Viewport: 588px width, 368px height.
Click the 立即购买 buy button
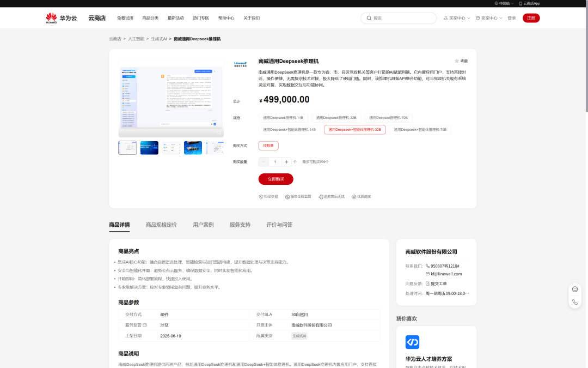(275, 179)
